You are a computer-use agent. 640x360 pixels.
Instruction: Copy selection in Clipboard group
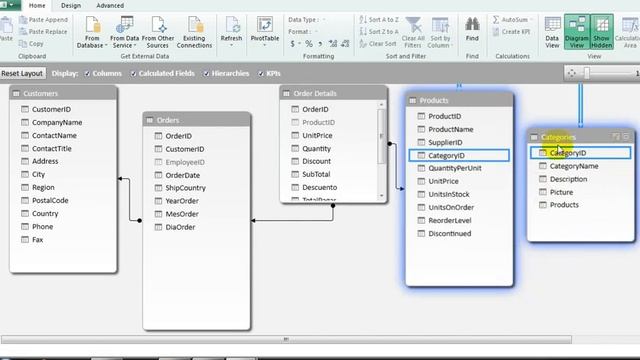coord(31,44)
